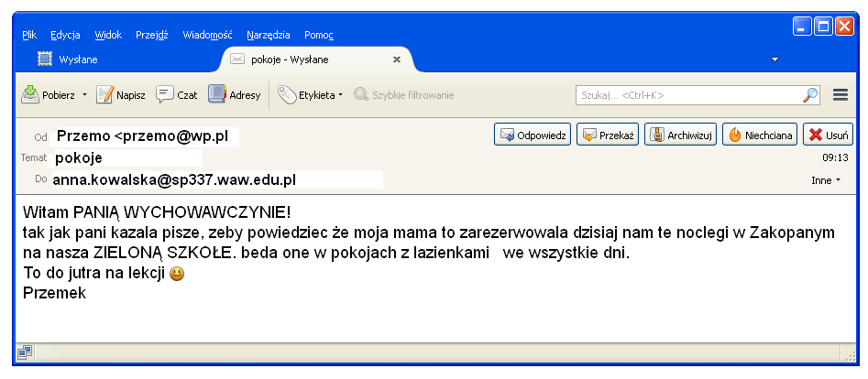
Task: Open the hamburger application menu
Action: click(840, 94)
